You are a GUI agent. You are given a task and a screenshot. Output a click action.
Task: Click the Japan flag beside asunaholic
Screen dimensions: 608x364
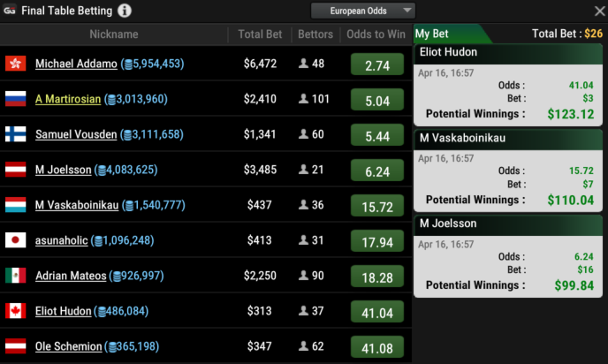coord(16,240)
